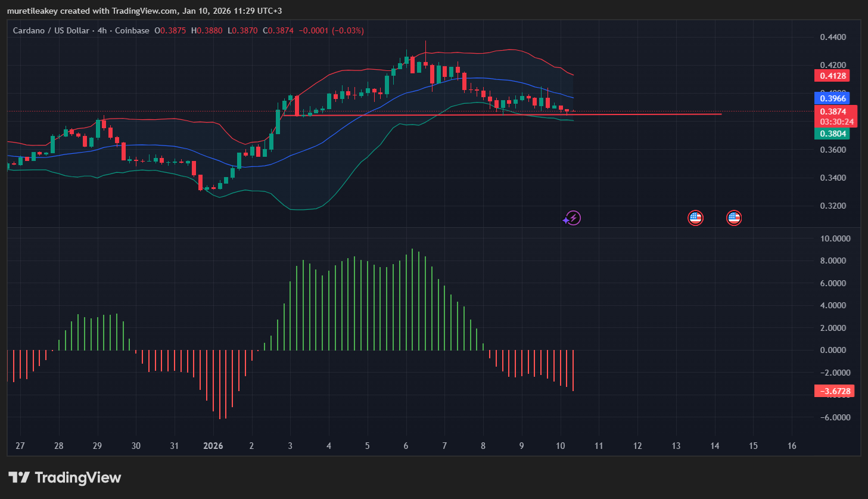Click the green 0.3804 lower band label

[x=832, y=134]
